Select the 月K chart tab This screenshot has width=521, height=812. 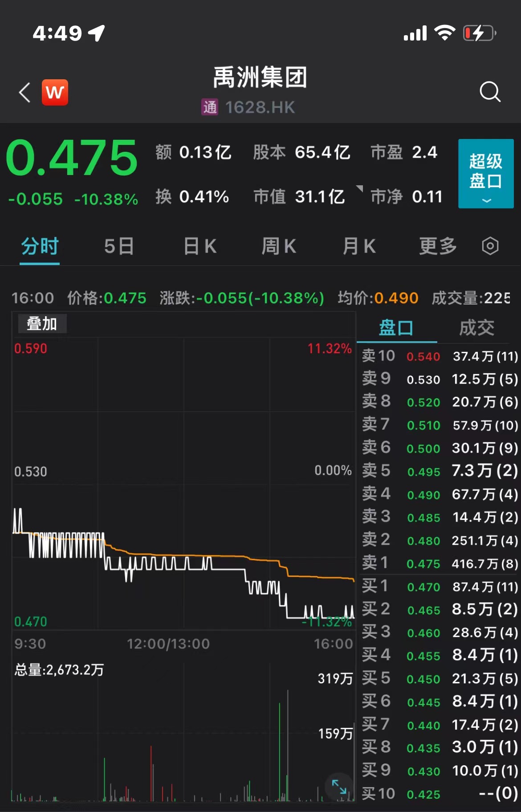tap(359, 246)
